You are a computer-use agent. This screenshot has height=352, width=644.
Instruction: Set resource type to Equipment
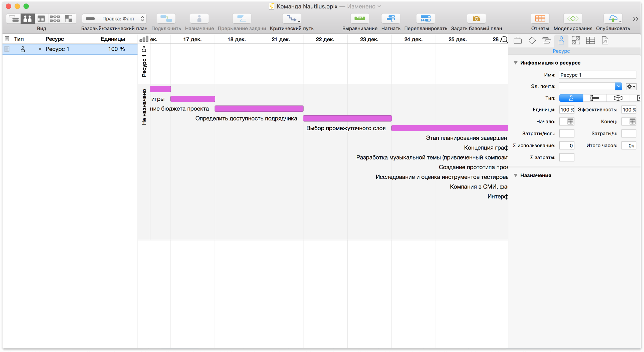[594, 98]
